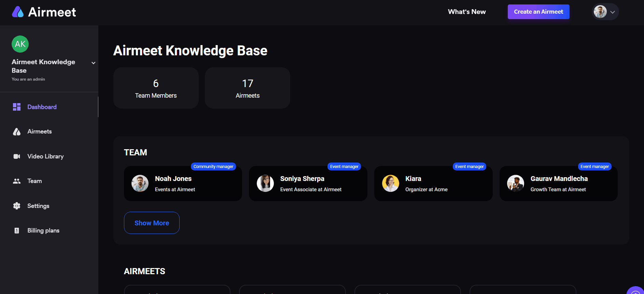Click 'Organizer at Acme' subtitle
Screen dimensions: 644x294
(x=426, y=190)
